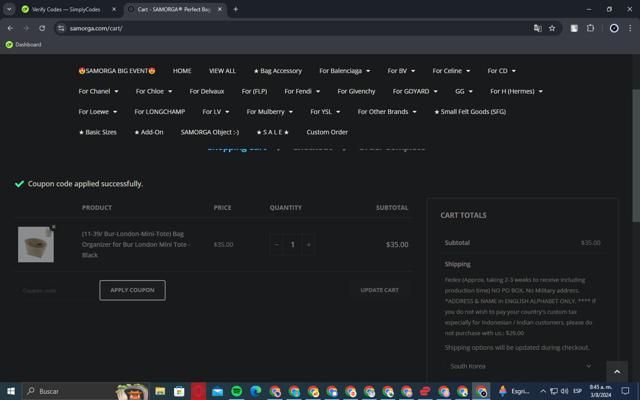Open the VIEW ALL menu item
640x400 pixels.
point(222,71)
